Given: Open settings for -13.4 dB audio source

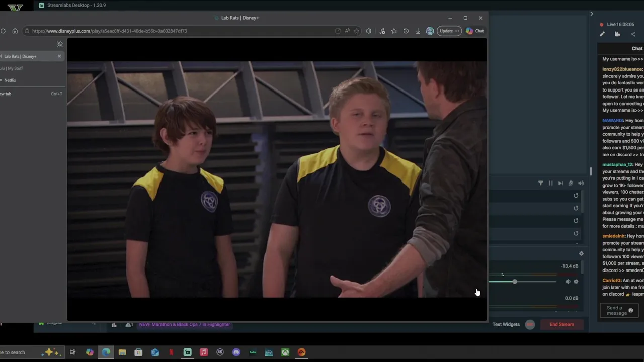Looking at the screenshot, I should [x=576, y=282].
